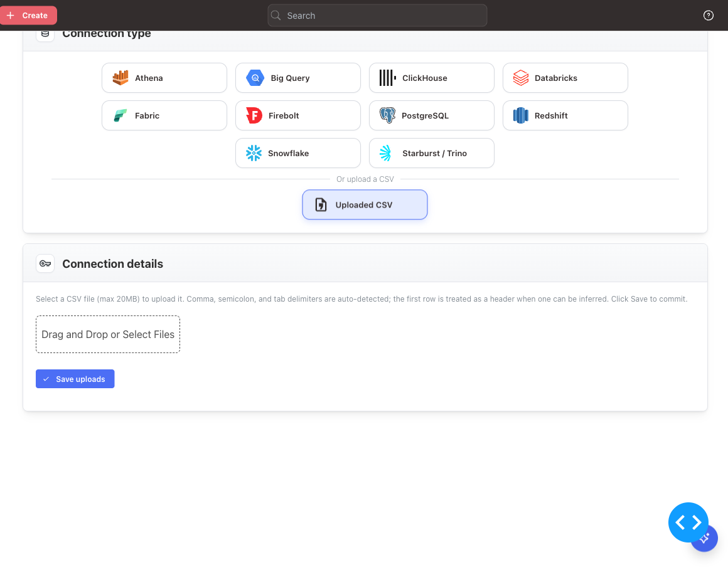Focus the Search input field
Viewport: 728px width, 582px height.
(377, 15)
